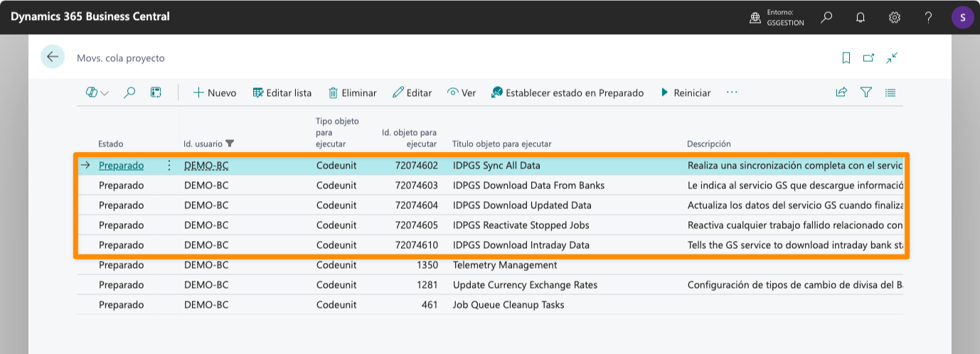Click description starting 'Configuración de tipos'

(795, 285)
